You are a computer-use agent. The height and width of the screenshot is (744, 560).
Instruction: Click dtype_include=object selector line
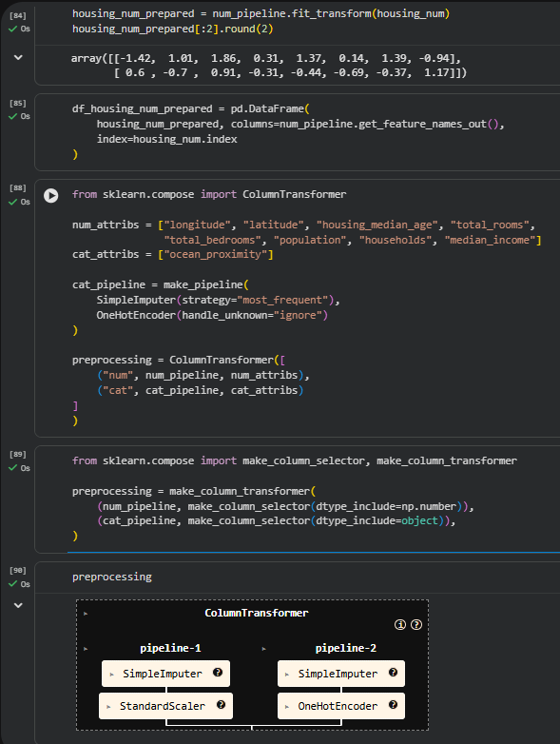[276, 521]
